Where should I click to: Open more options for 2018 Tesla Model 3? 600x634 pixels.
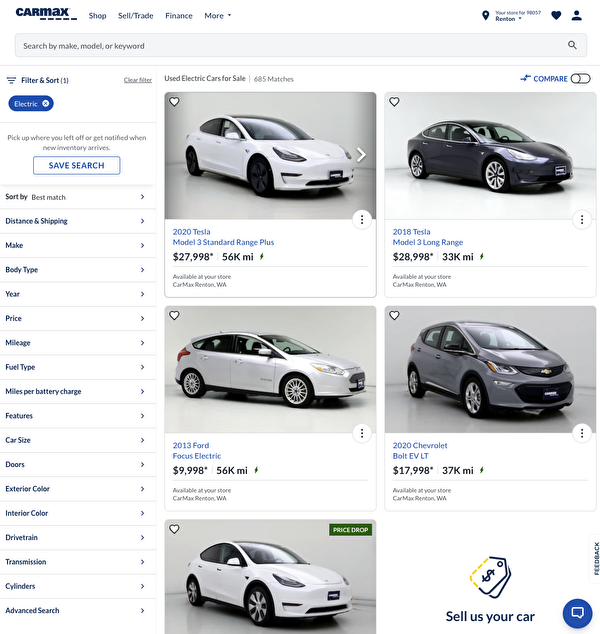[x=582, y=220]
